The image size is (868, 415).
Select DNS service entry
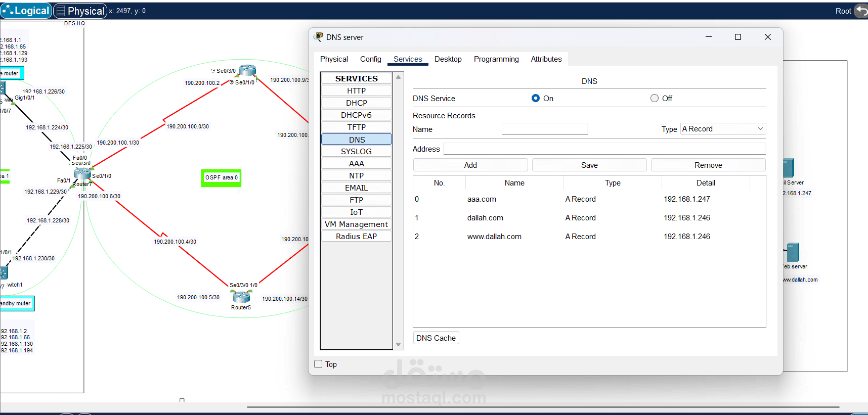click(357, 140)
